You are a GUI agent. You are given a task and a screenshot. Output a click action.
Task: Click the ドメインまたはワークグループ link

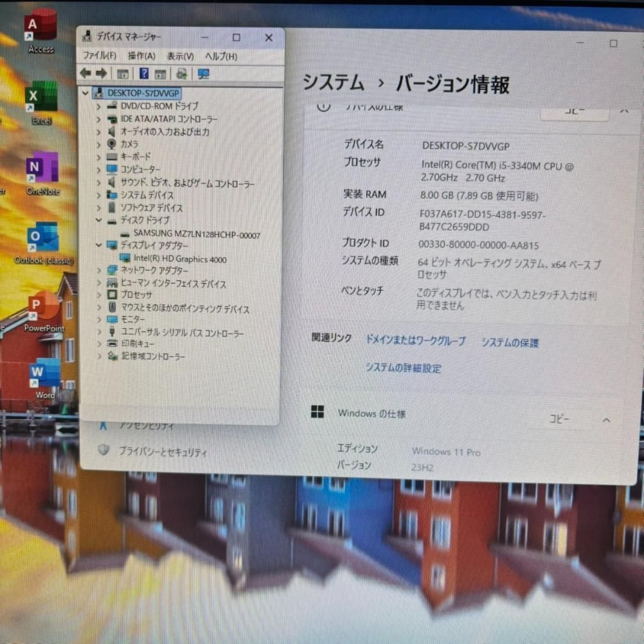coord(415,341)
